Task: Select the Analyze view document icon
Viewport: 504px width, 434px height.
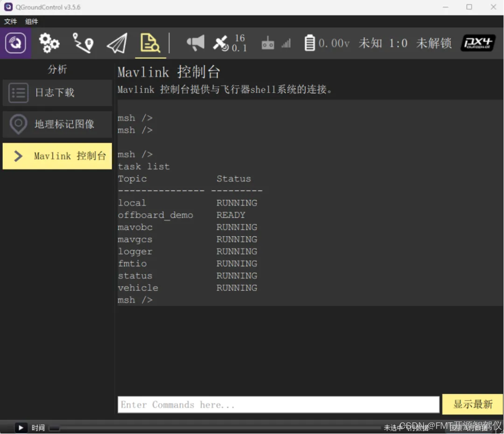Action: point(150,43)
